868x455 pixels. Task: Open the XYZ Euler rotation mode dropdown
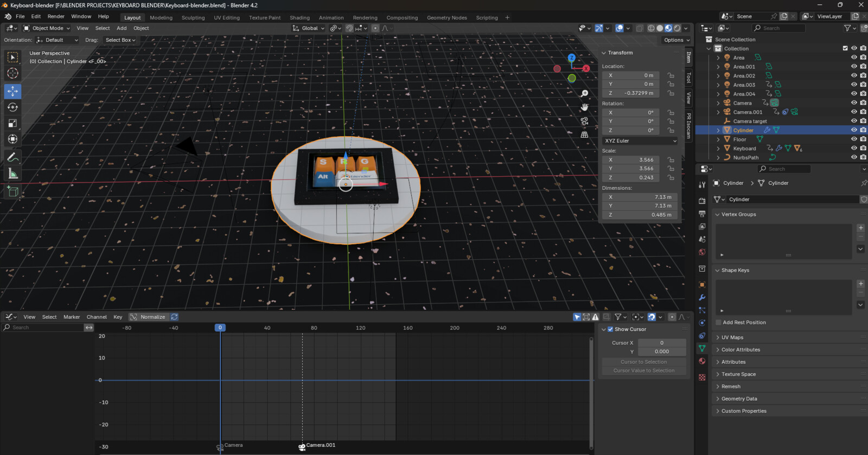[640, 140]
